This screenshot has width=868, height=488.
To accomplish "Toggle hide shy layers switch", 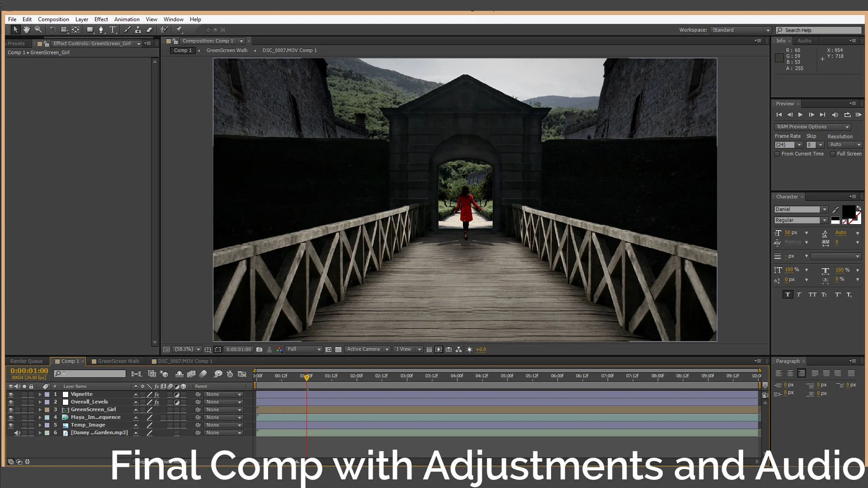I will click(x=179, y=374).
